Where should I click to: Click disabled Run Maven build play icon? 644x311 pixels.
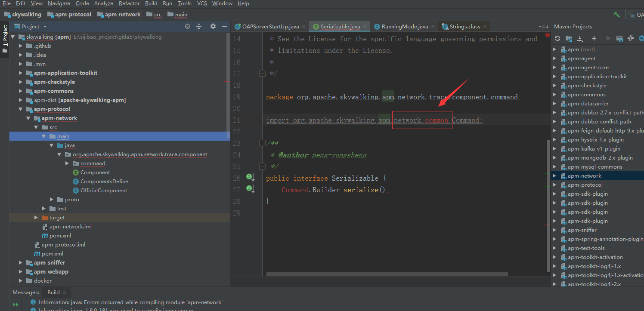pyautogui.click(x=608, y=38)
